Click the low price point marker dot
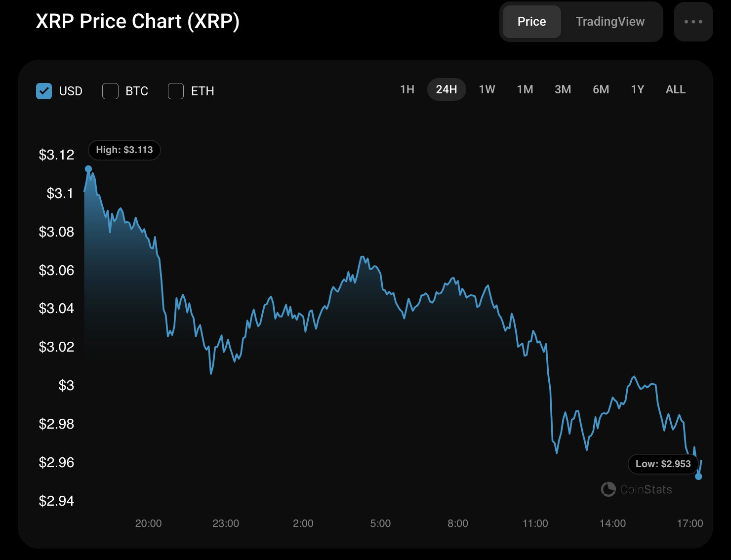Image resolution: width=731 pixels, height=560 pixels. point(698,477)
